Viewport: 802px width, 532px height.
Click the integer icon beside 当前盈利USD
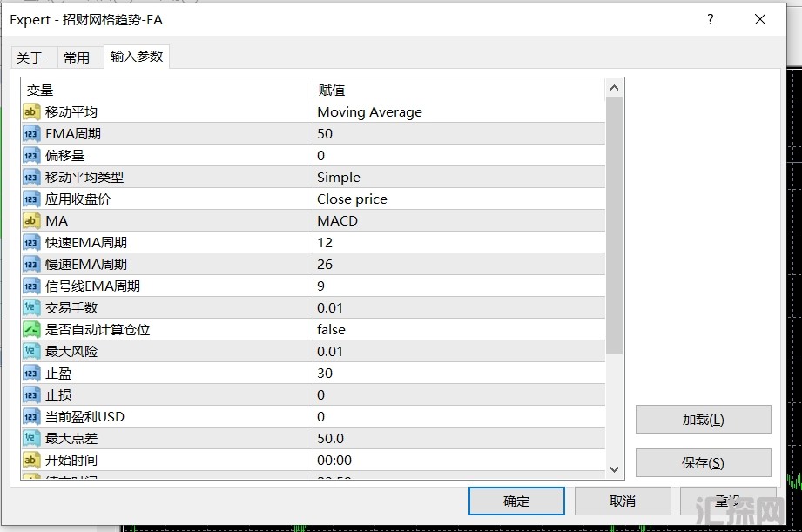pos(30,417)
